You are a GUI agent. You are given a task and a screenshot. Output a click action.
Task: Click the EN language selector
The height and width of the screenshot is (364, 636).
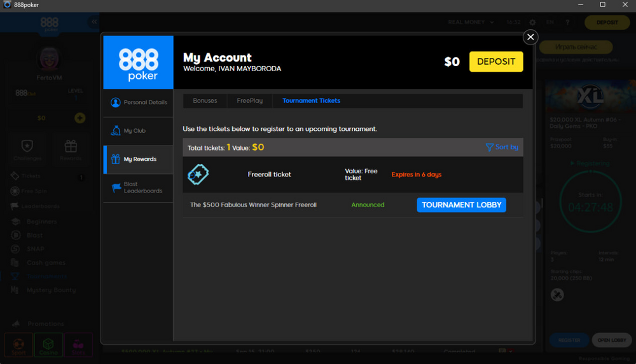click(x=550, y=22)
